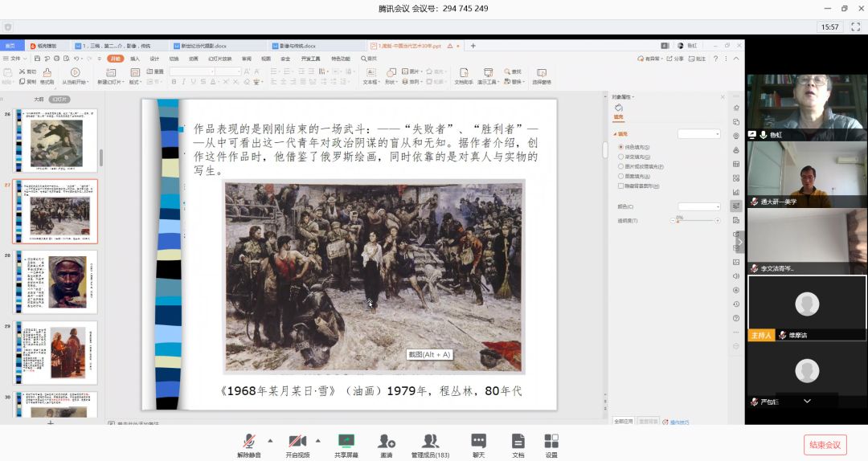This screenshot has width=868, height=461.
Task: Open the 影像与传统.docx document tab
Action: (x=297, y=46)
